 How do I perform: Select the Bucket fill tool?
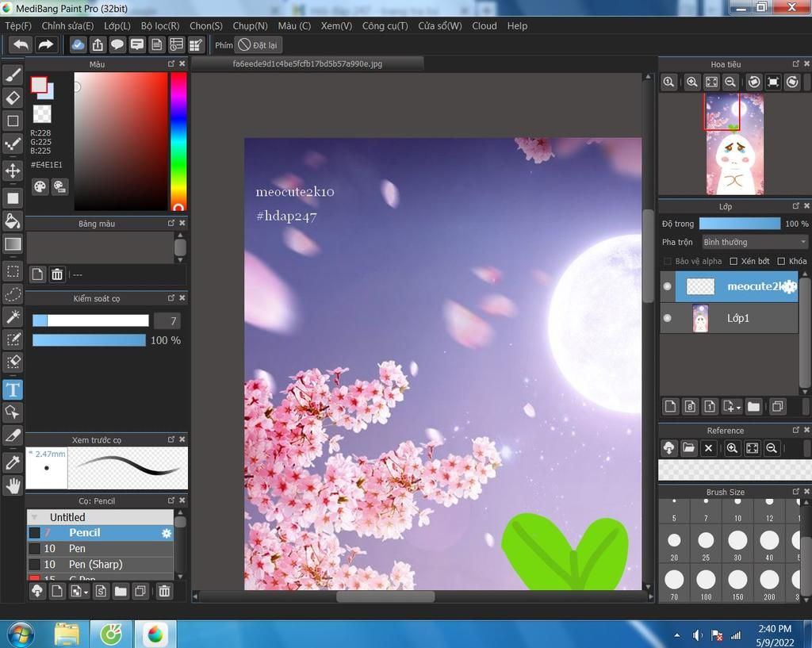coord(13,221)
